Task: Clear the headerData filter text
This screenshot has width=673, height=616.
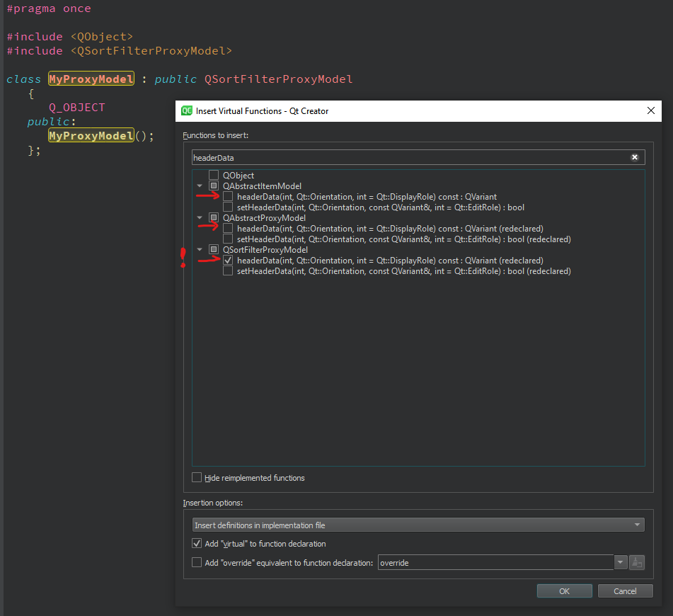Action: click(x=634, y=157)
